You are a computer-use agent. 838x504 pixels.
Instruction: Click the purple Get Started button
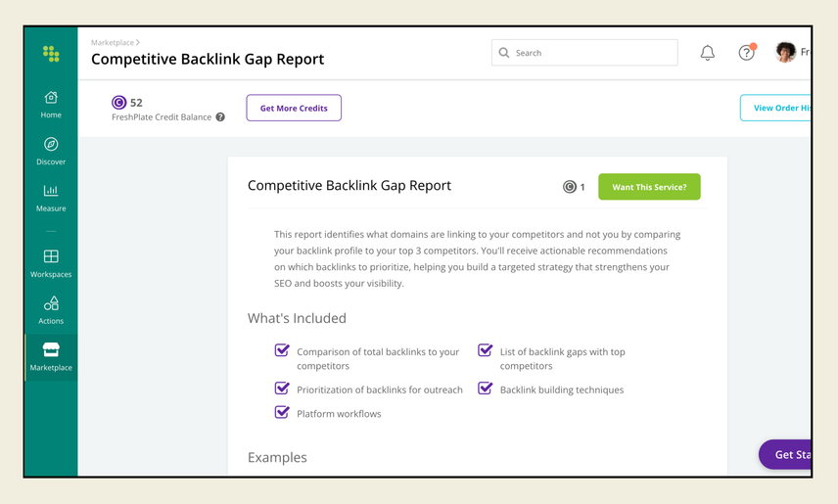[785, 454]
